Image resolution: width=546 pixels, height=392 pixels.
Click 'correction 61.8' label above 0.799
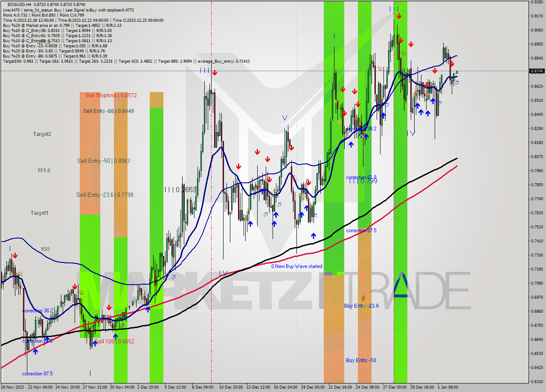tap(361, 177)
